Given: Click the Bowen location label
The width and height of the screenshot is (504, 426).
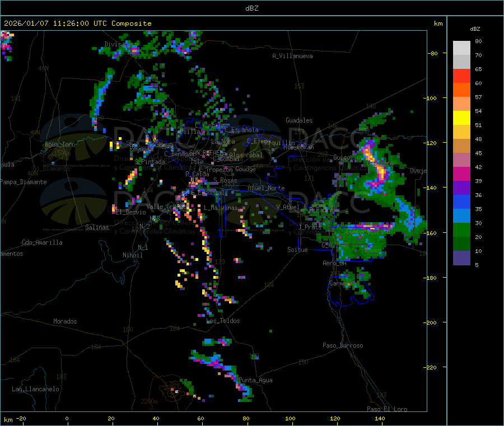Looking at the screenshot, I should click(x=373, y=250).
